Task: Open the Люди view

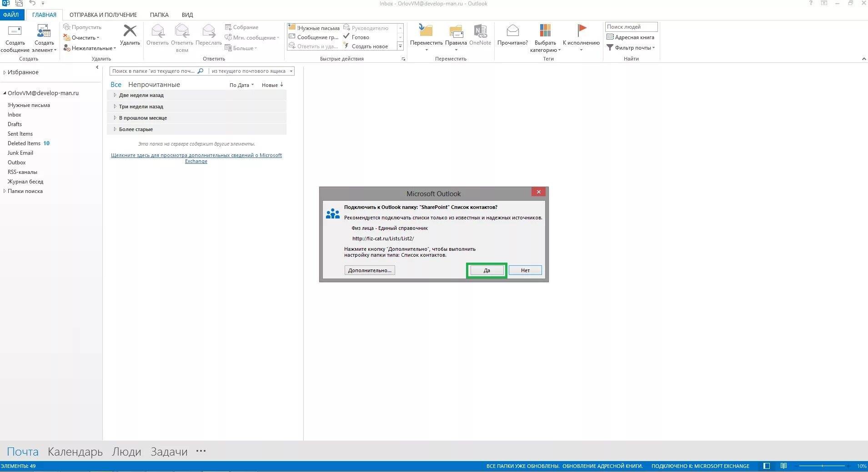Action: coord(126,452)
